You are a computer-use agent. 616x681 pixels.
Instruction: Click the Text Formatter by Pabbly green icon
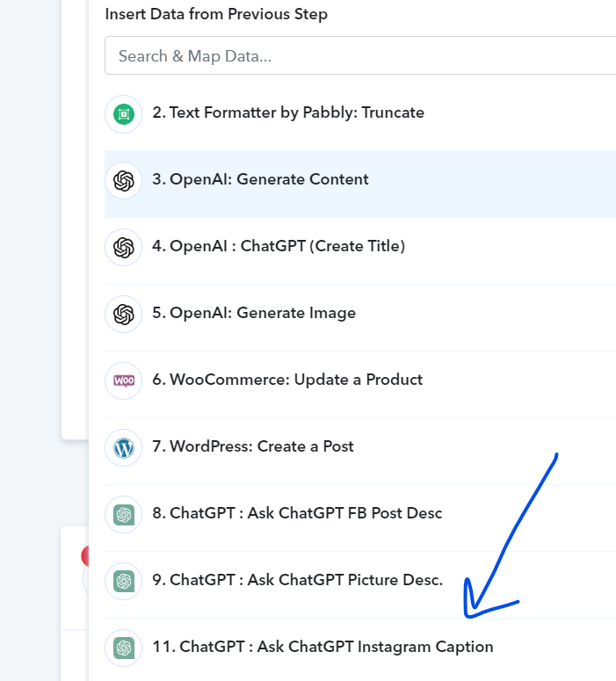click(124, 114)
